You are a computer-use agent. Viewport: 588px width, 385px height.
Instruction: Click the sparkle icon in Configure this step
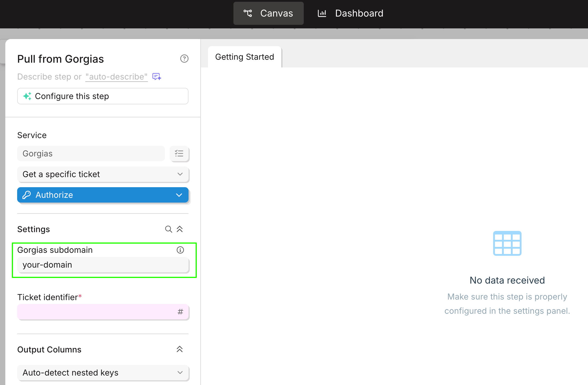pyautogui.click(x=27, y=96)
